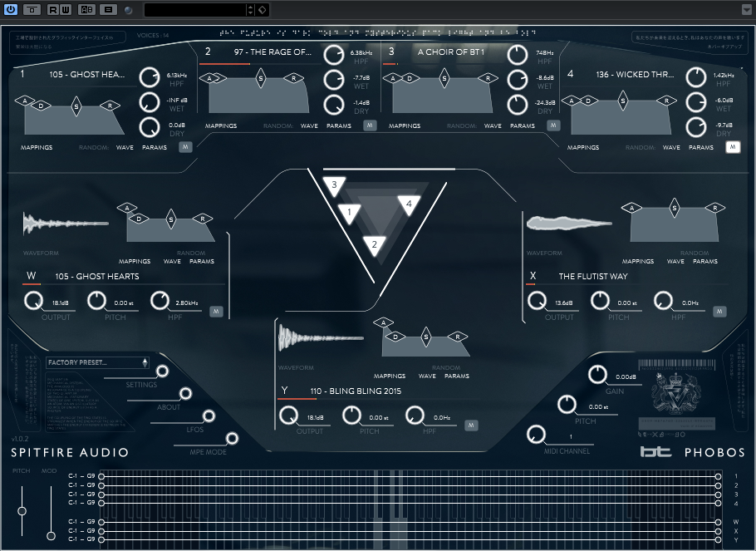Open the ABOUT page button
756x551 pixels.
click(x=185, y=394)
